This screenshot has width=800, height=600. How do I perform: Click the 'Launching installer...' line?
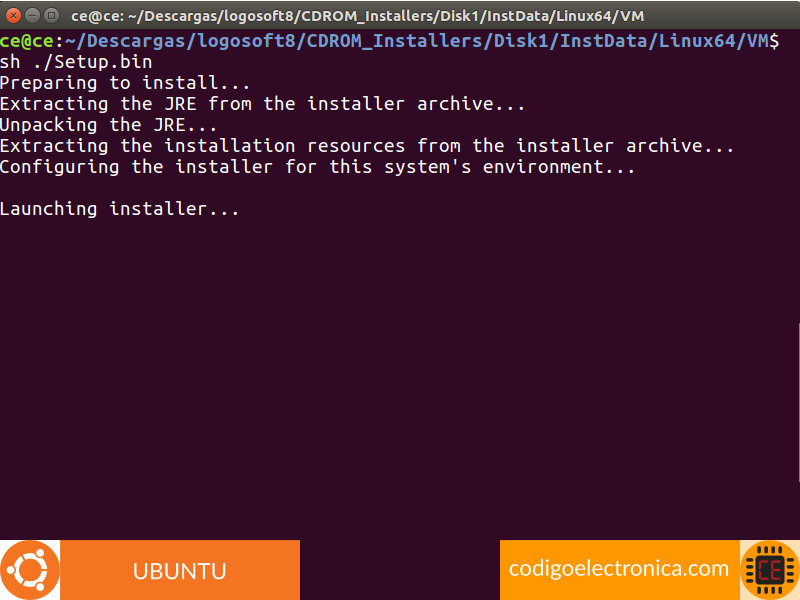[120, 209]
